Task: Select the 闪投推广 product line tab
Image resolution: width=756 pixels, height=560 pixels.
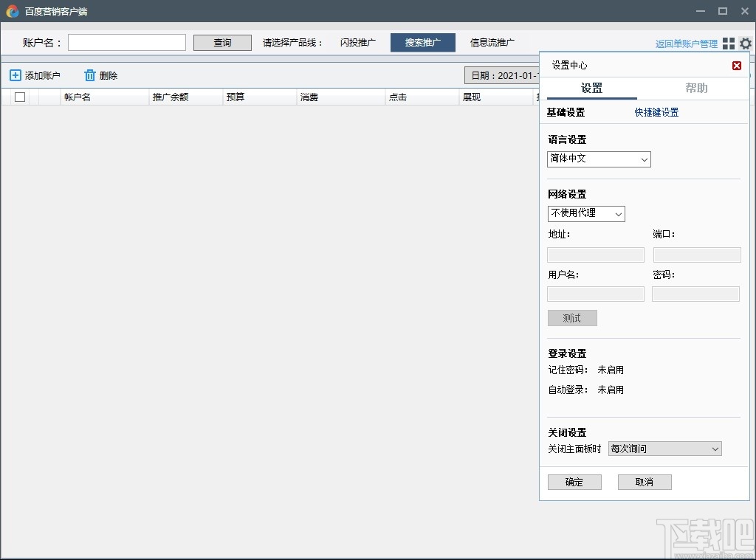Action: 357,42
